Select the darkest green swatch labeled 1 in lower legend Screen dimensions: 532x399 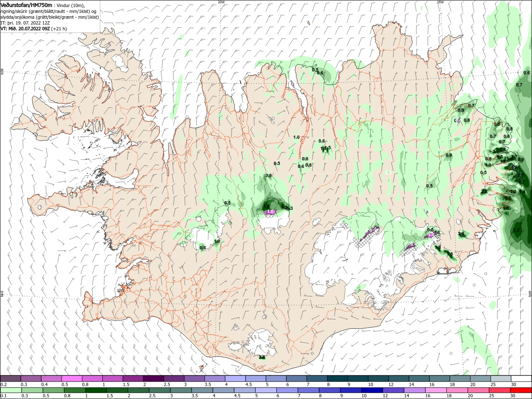tap(96, 390)
